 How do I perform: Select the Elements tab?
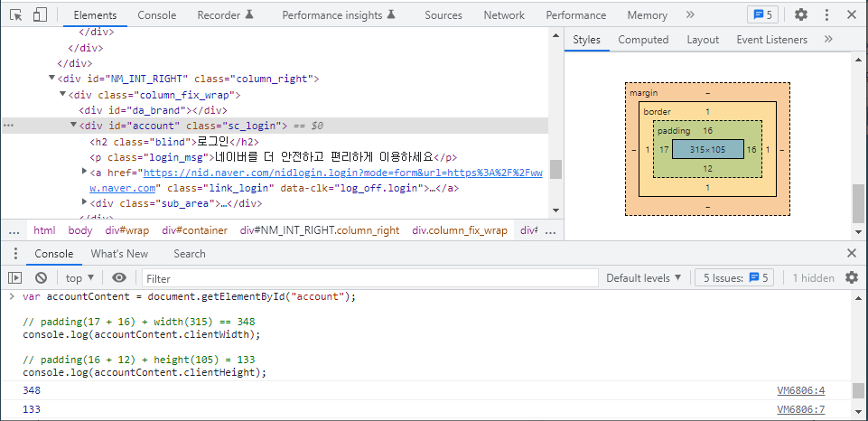[x=95, y=15]
